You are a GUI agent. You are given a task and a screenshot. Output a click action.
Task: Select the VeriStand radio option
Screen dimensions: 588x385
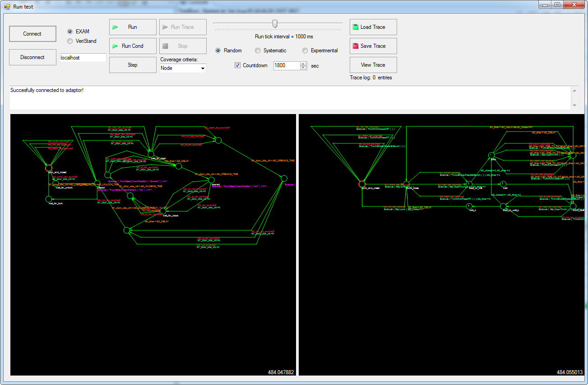pyautogui.click(x=70, y=41)
